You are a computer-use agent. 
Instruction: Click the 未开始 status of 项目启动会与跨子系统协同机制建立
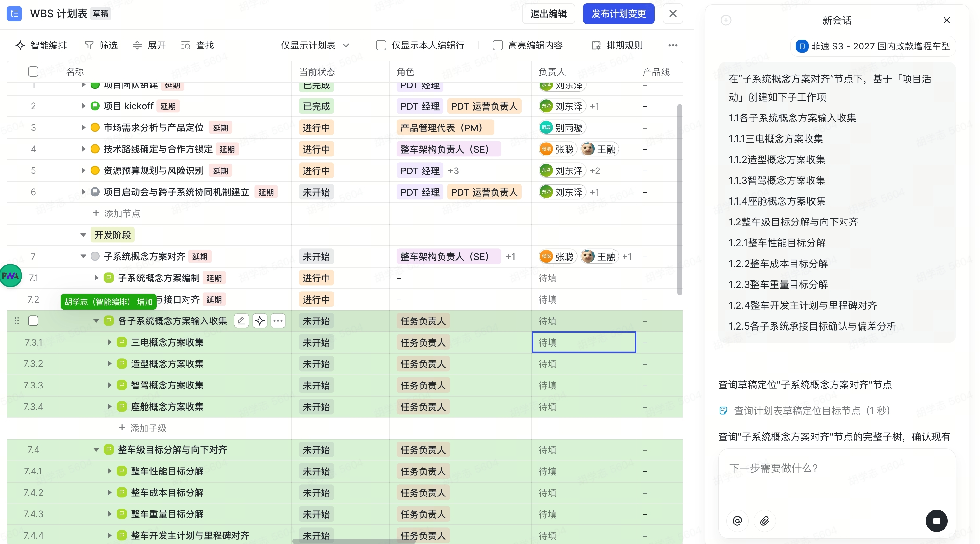click(x=316, y=192)
